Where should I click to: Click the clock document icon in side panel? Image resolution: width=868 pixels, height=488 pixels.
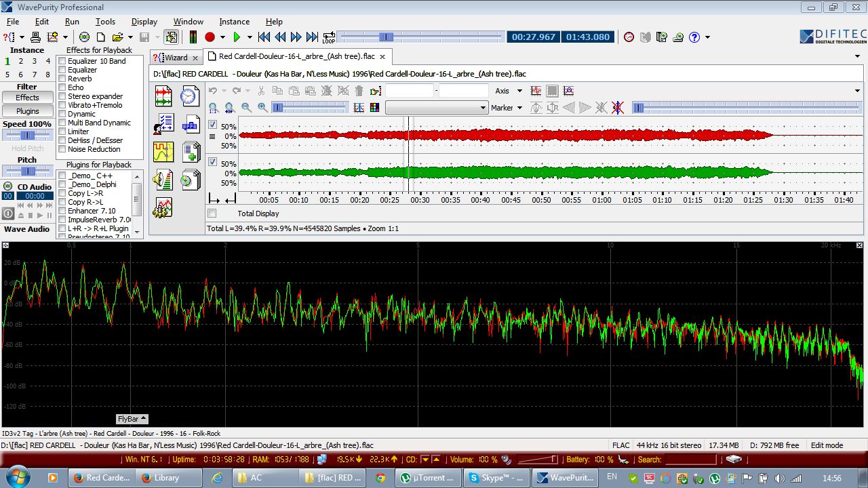click(190, 96)
